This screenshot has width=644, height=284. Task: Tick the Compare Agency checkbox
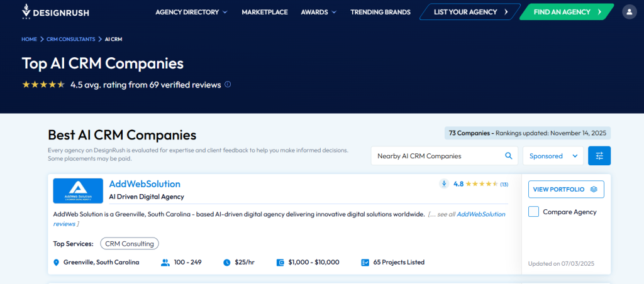(533, 212)
